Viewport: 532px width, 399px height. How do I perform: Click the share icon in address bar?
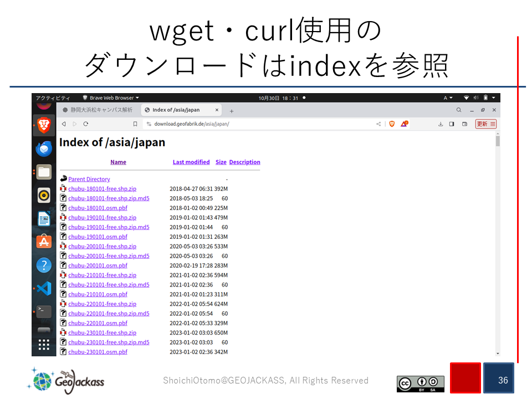coord(378,124)
